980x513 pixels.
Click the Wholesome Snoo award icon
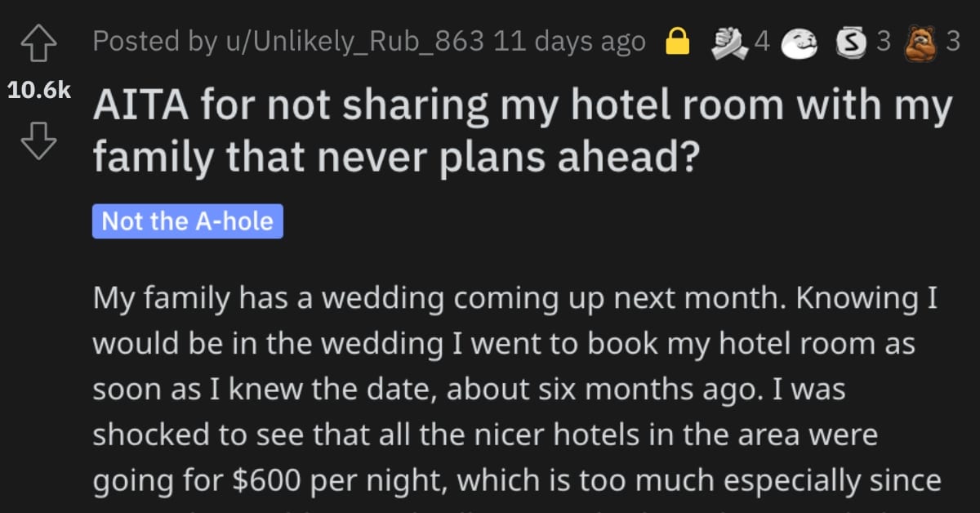(x=798, y=41)
